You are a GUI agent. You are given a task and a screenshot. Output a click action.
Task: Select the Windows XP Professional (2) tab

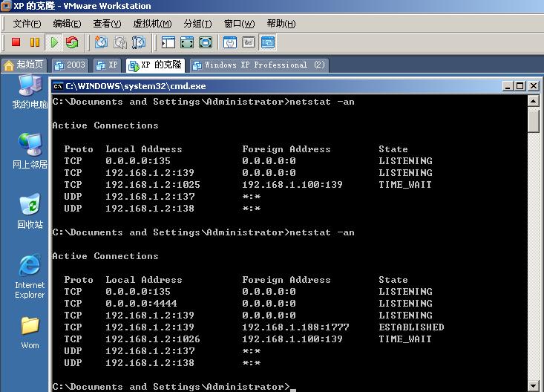pos(258,65)
